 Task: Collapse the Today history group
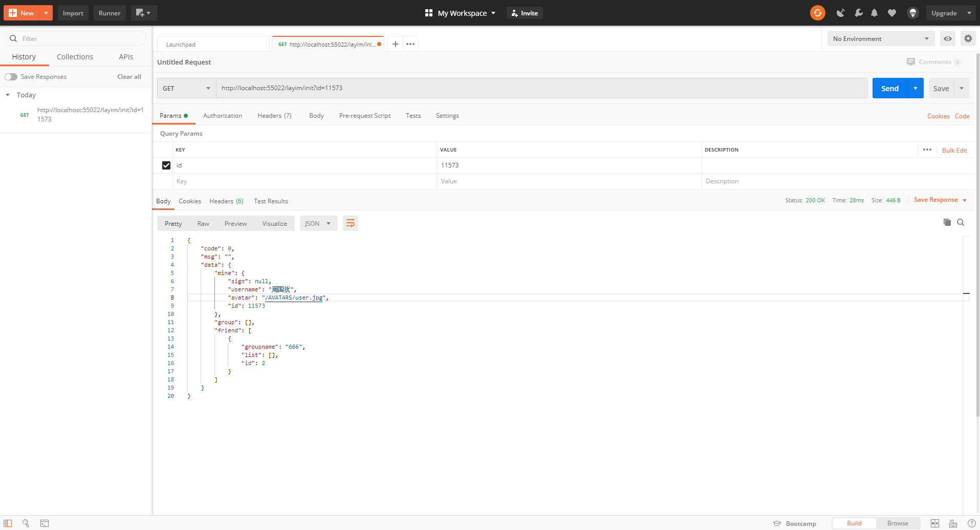(8, 95)
